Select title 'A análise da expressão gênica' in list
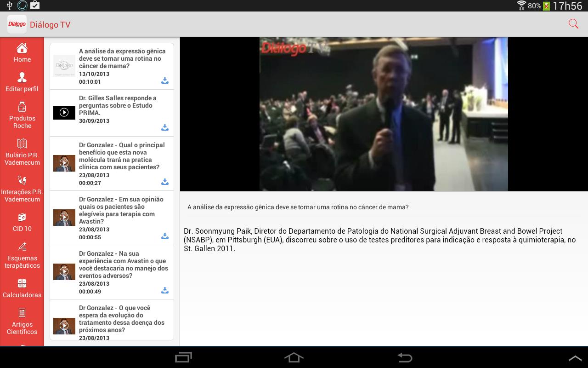This screenshot has height=368, width=588. click(x=122, y=58)
